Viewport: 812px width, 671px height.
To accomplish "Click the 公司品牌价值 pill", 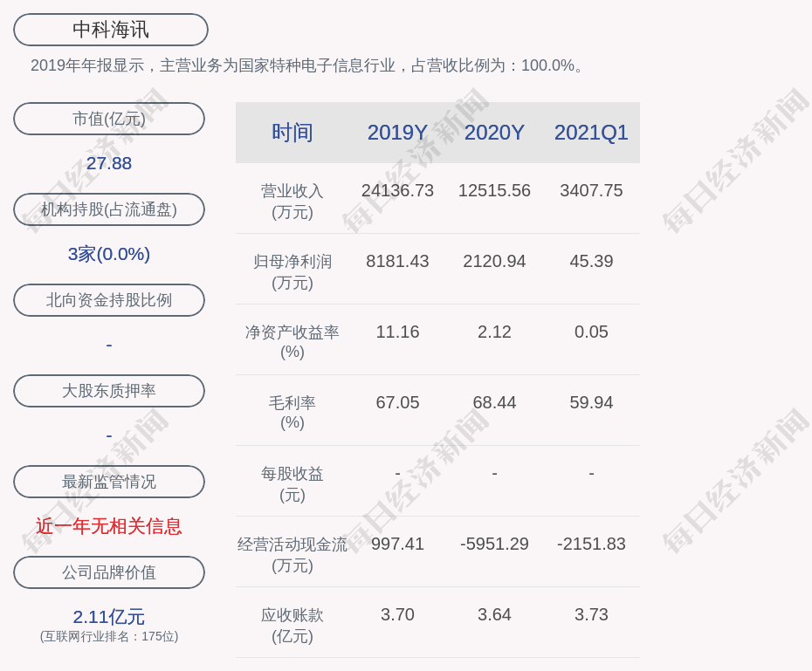I will click(x=109, y=572).
